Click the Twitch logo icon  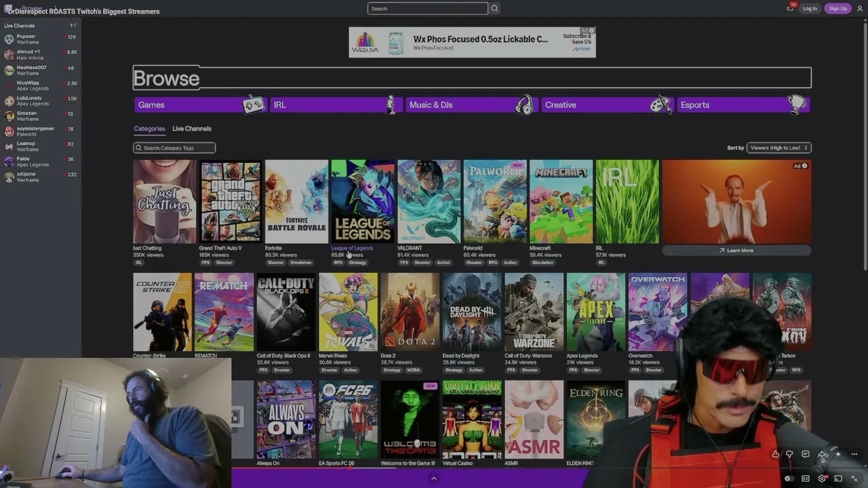[8, 9]
